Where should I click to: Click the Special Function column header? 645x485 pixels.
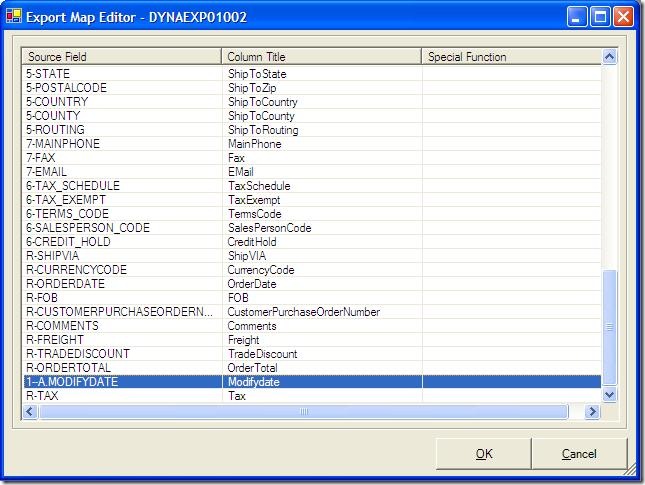coord(511,56)
